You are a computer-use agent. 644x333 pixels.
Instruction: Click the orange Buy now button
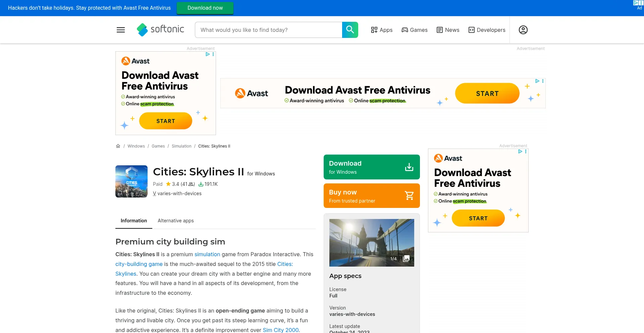point(372,196)
